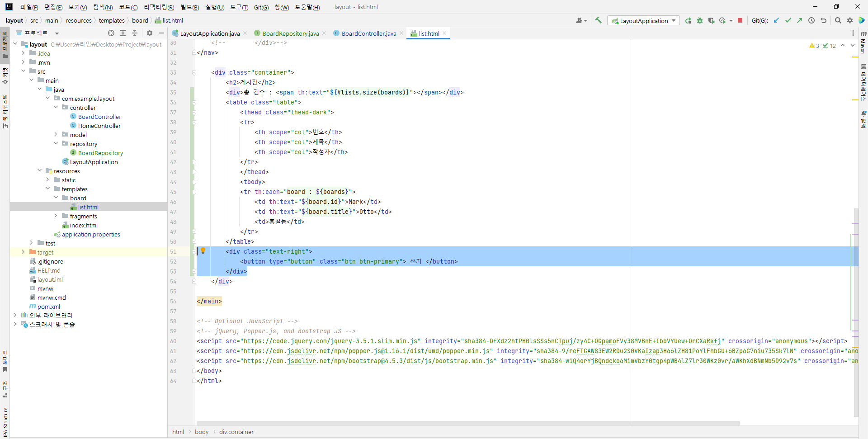
Task: Click the 12 typos indicator
Action: tap(830, 46)
